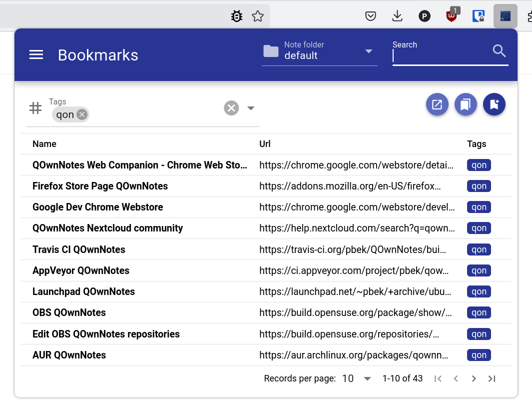This screenshot has width=532, height=412.
Task: Expand the Note folder dropdown
Action: pyautogui.click(x=369, y=51)
